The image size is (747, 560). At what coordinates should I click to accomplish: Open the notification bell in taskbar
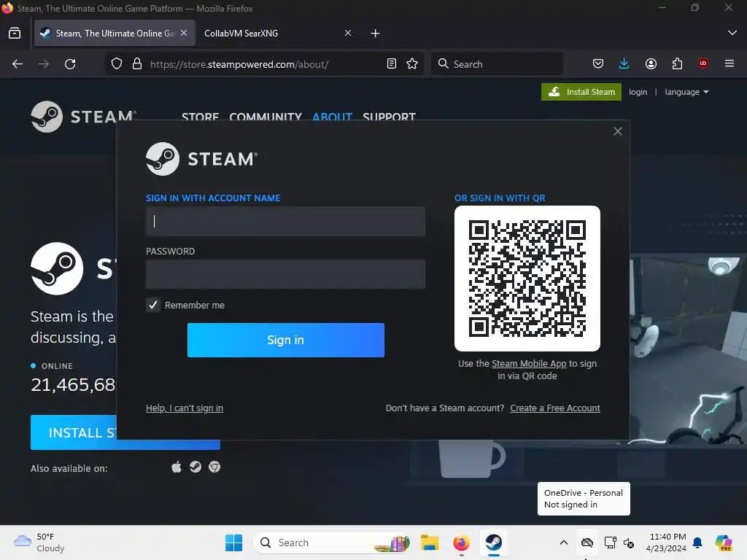point(697,542)
